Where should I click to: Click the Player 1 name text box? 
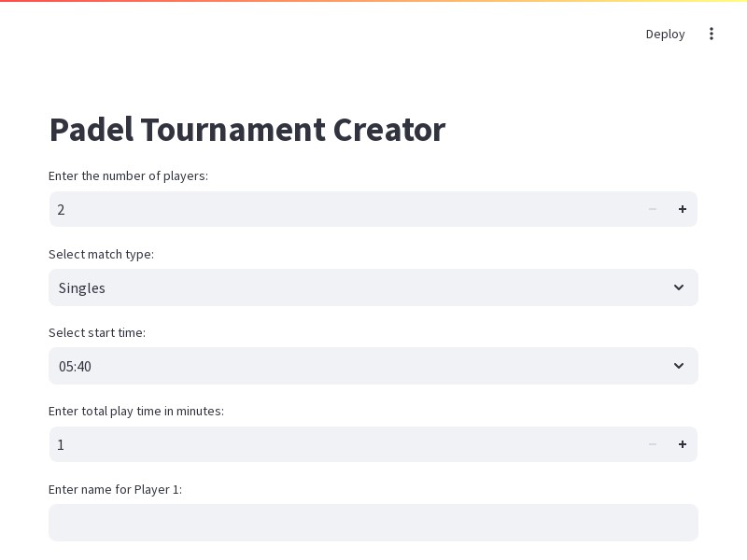pyautogui.click(x=373, y=523)
